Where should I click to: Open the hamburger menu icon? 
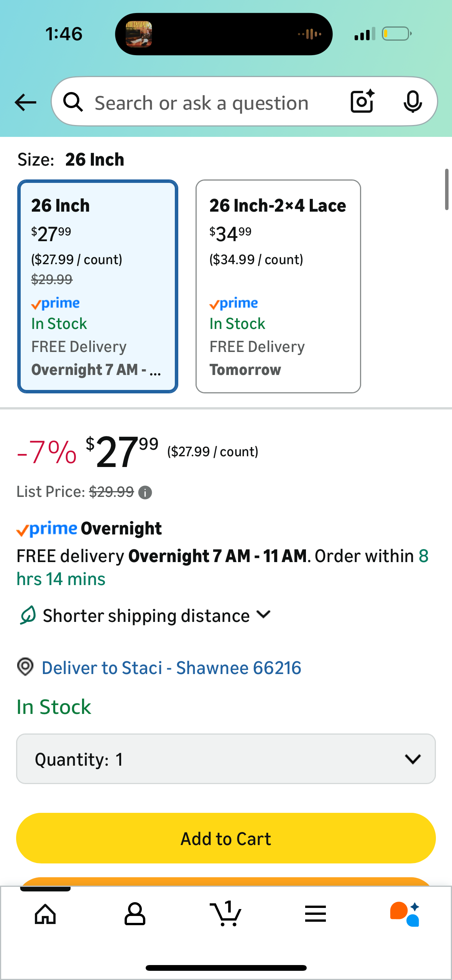(316, 914)
